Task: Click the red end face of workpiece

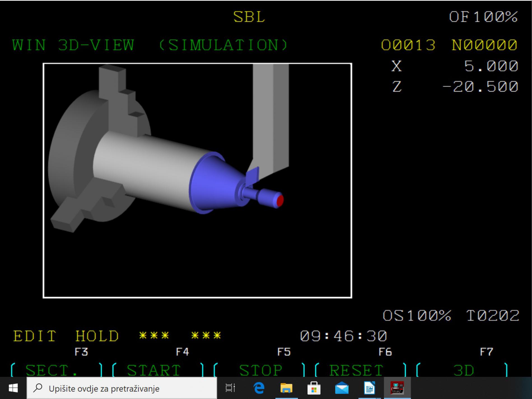Action: pos(280,201)
